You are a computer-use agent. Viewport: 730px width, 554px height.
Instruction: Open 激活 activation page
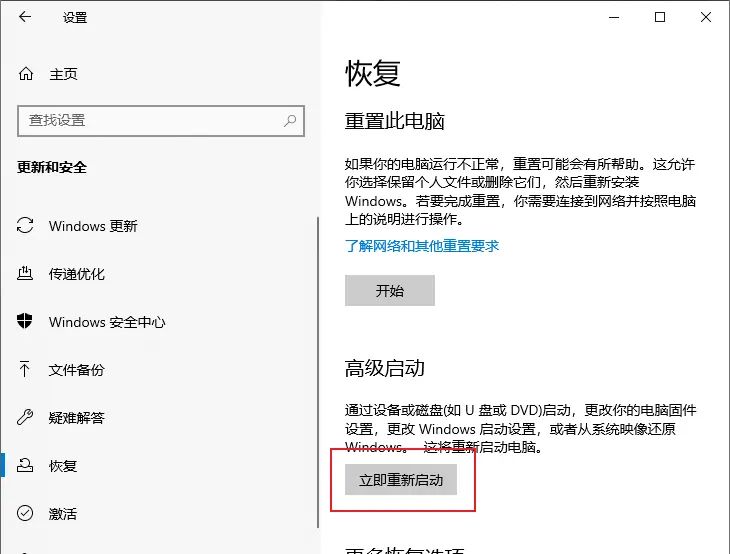(x=63, y=513)
